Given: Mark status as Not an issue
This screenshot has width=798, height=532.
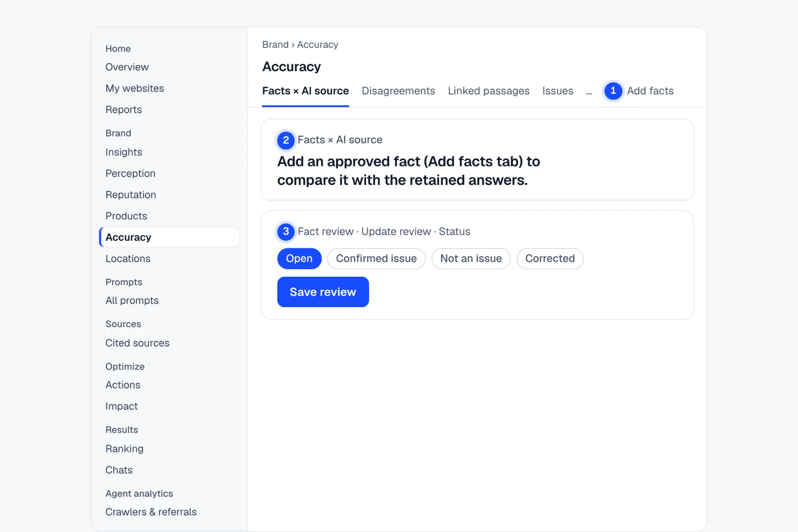Looking at the screenshot, I should click(471, 259).
